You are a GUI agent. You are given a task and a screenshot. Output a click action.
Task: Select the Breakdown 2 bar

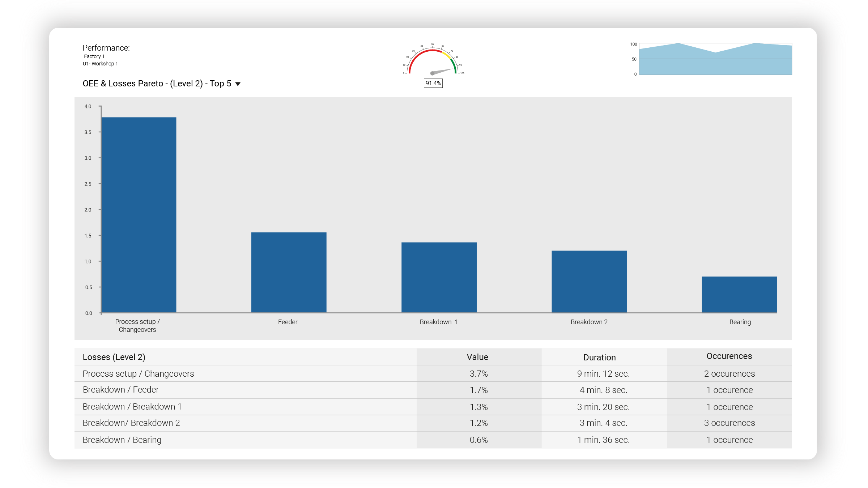coord(589,282)
